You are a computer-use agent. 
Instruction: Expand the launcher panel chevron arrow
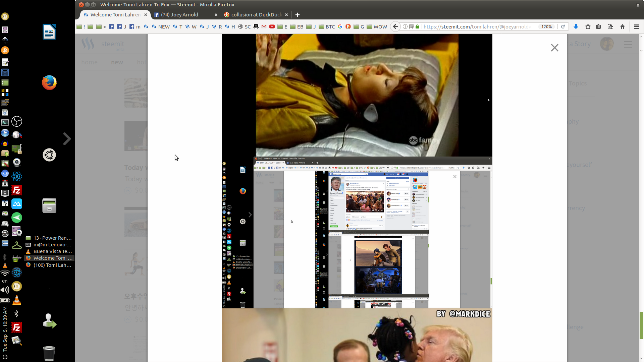[x=67, y=139]
